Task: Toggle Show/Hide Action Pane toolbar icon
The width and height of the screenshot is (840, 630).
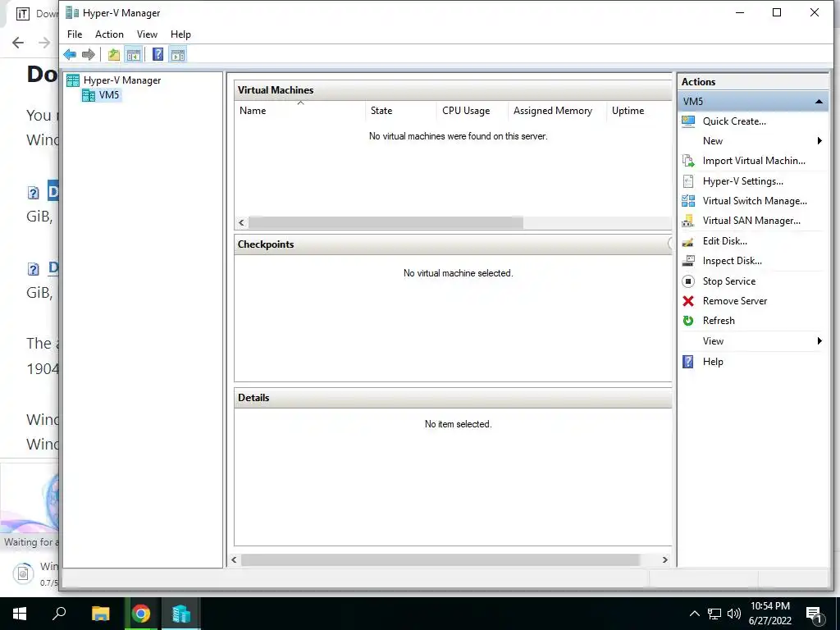Action: coord(178,54)
